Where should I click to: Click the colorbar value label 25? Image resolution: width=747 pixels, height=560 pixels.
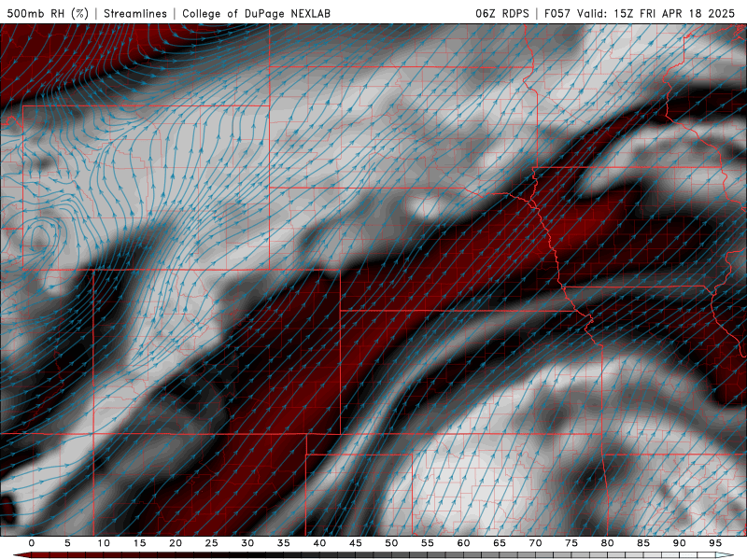pyautogui.click(x=212, y=543)
